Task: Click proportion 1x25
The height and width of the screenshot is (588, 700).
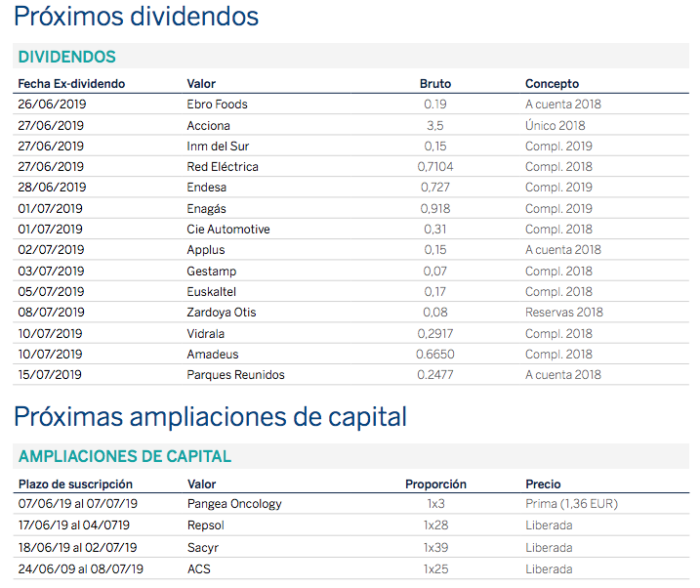Action: [435, 568]
